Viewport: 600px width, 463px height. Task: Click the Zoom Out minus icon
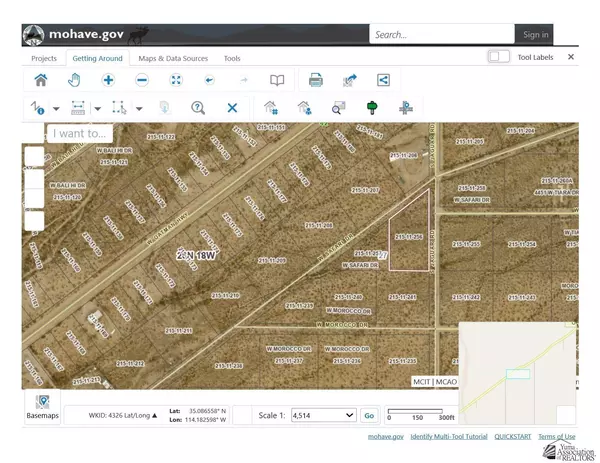click(x=142, y=80)
